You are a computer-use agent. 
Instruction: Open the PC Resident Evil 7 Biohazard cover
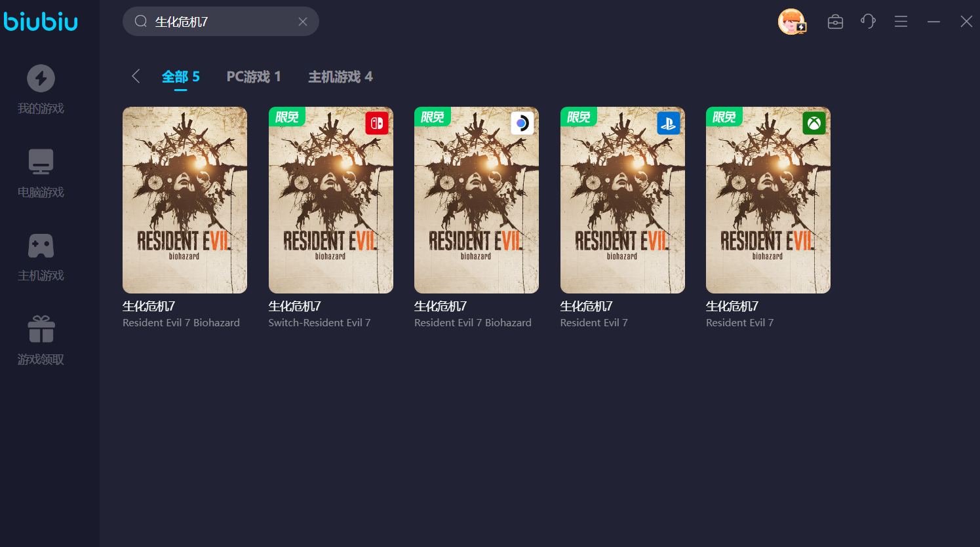(185, 200)
